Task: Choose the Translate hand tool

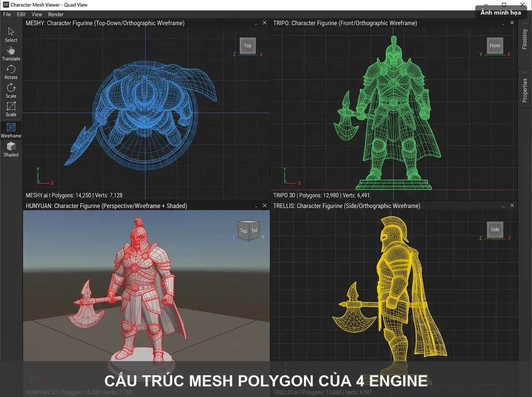Action: coord(11,53)
